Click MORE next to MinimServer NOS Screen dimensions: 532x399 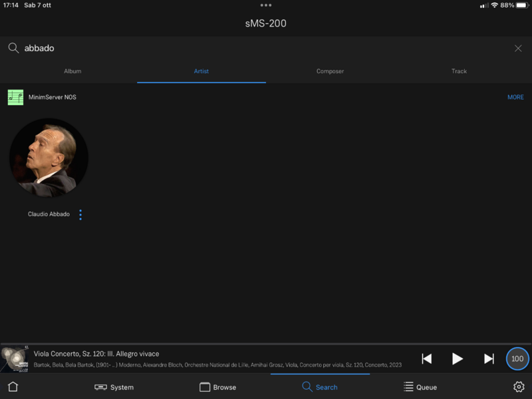[x=515, y=96]
